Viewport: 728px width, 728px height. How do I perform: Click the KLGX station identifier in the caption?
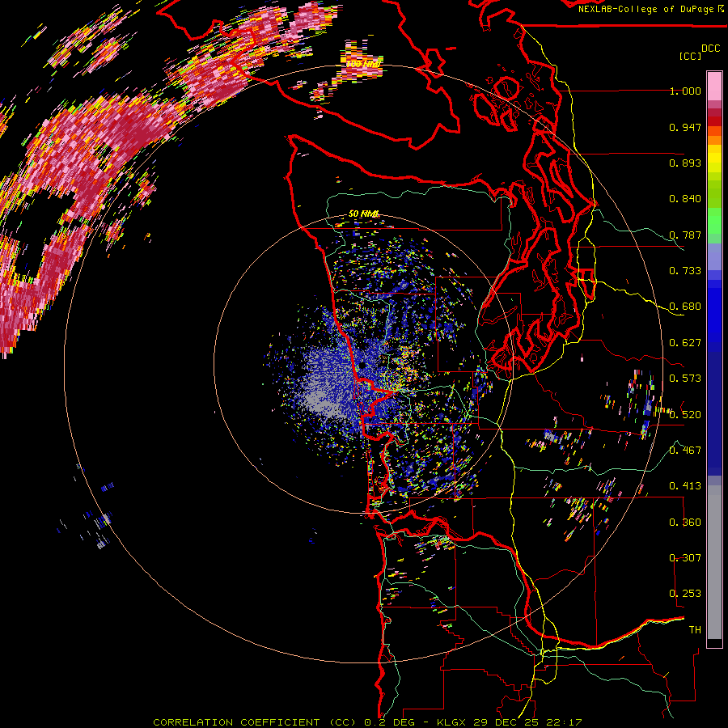[x=452, y=722]
